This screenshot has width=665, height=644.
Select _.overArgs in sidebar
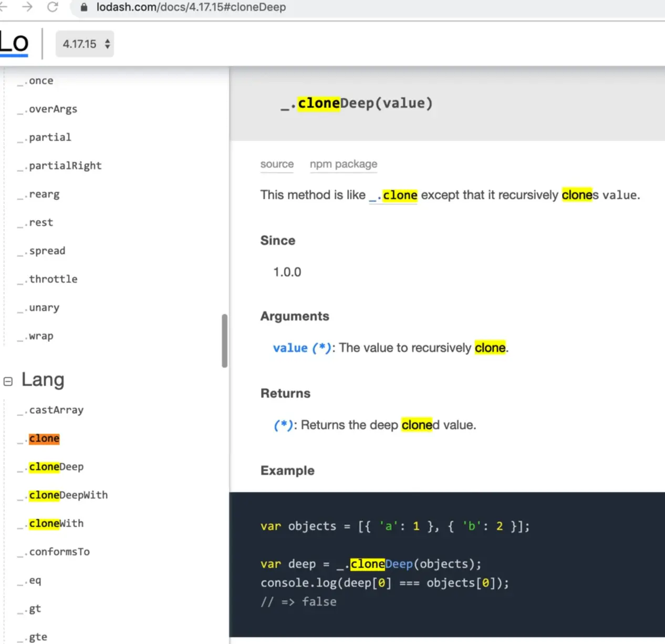click(x=53, y=109)
